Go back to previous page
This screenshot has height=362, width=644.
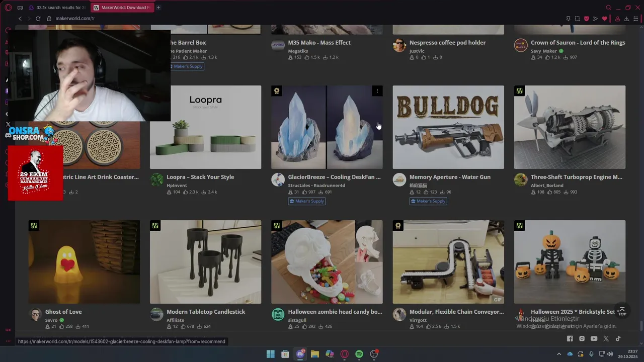click(x=20, y=19)
